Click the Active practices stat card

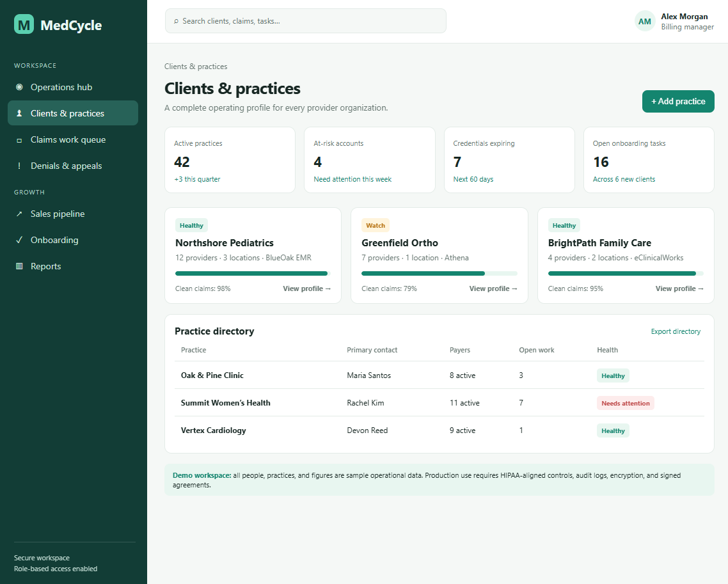(230, 160)
